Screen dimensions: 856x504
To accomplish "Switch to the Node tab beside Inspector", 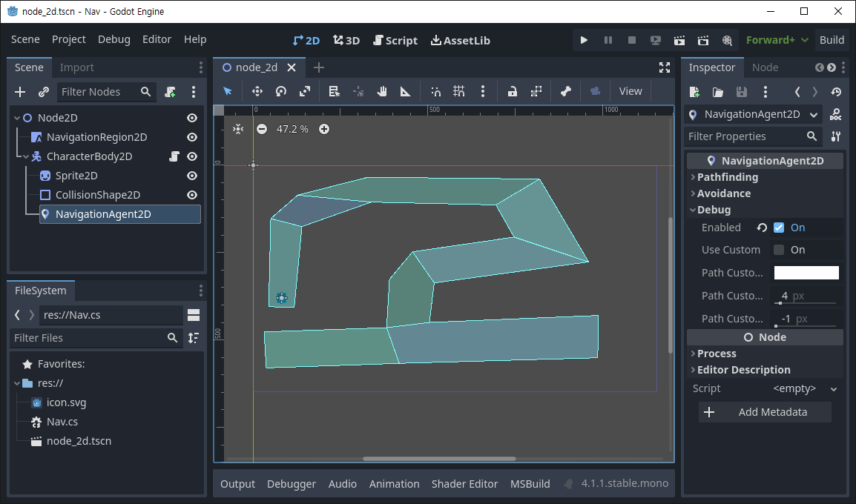I will point(765,67).
